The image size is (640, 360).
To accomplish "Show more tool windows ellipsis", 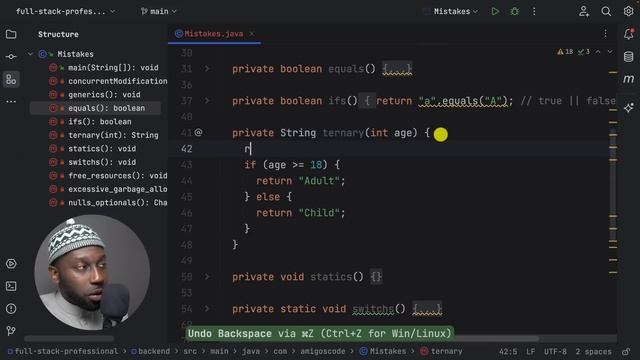I will (x=11, y=101).
